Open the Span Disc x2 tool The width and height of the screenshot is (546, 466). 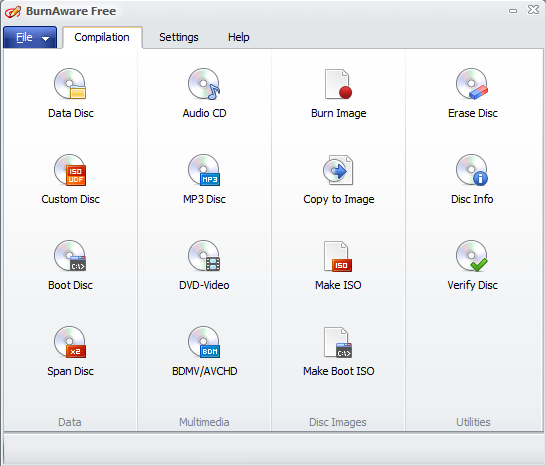pyautogui.click(x=70, y=351)
